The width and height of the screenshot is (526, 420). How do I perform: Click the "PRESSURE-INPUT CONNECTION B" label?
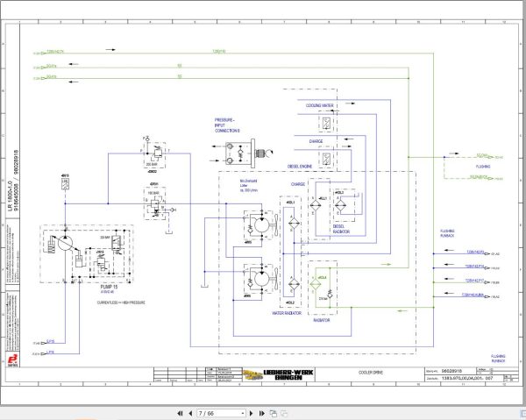(227, 125)
